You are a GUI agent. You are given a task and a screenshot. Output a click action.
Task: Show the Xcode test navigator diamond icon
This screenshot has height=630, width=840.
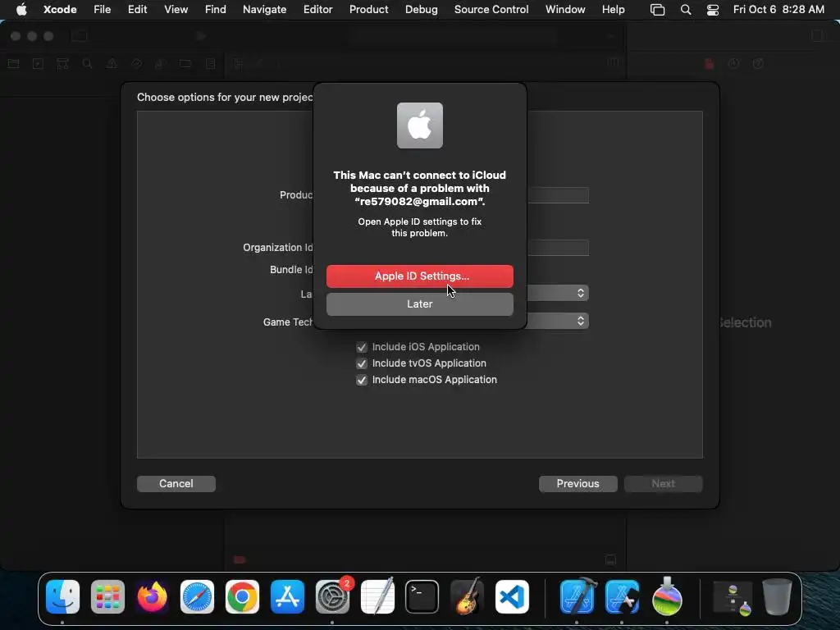[x=136, y=64]
